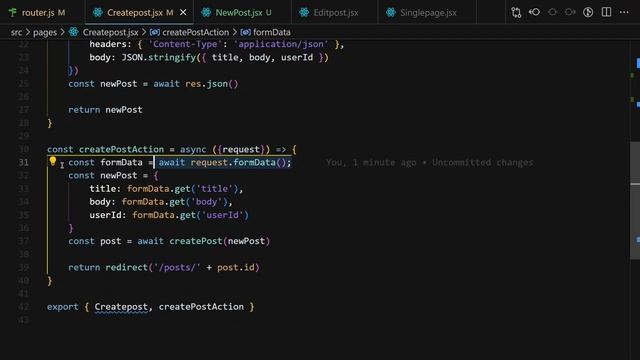Click 'res.json()' on line 25
This screenshot has width=640, height=360.
pos(211,84)
